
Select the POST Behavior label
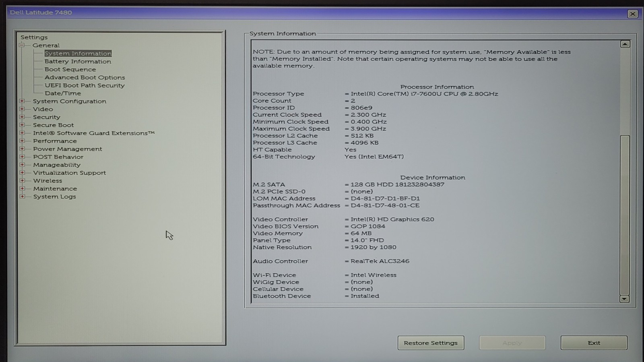tap(58, 157)
